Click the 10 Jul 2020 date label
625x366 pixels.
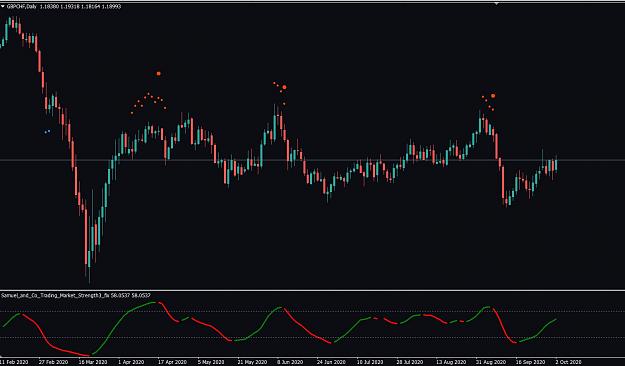[x=370, y=362]
